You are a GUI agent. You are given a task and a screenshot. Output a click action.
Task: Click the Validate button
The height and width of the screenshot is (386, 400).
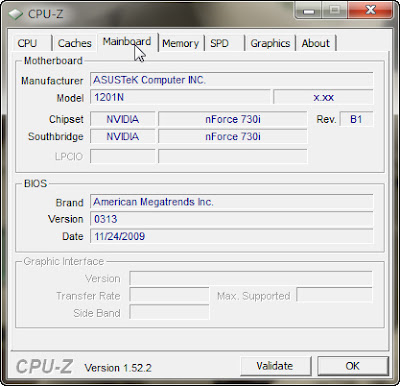click(275, 366)
